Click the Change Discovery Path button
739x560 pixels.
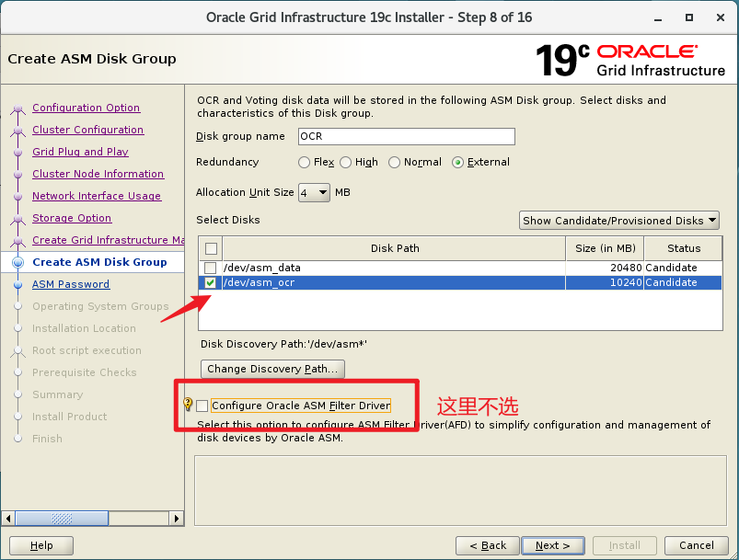click(272, 369)
